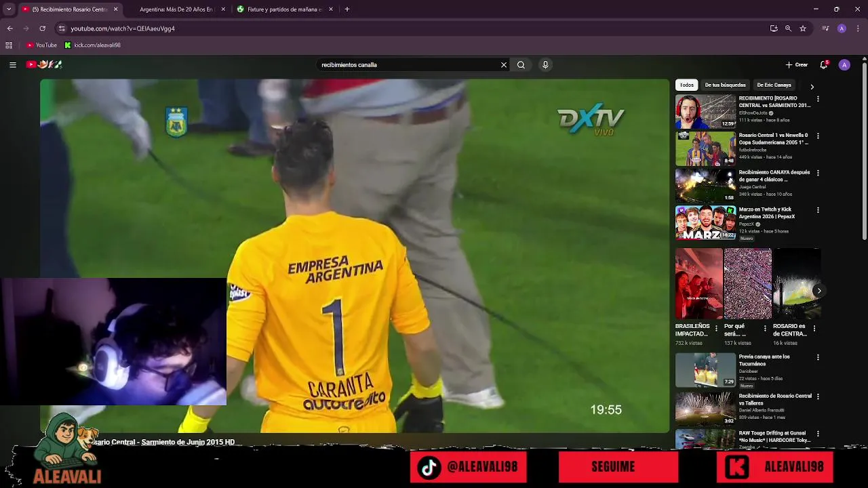This screenshot has width=868, height=488.
Task: Open Previa canaya ante los Tucumanos title
Action: pos(764,360)
